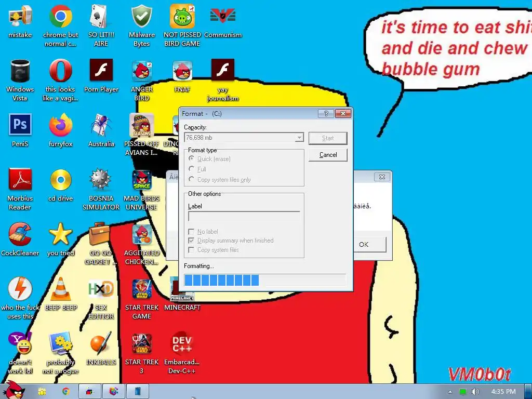Click the Label text field
Image resolution: width=532 pixels, height=399 pixels.
pyautogui.click(x=244, y=217)
